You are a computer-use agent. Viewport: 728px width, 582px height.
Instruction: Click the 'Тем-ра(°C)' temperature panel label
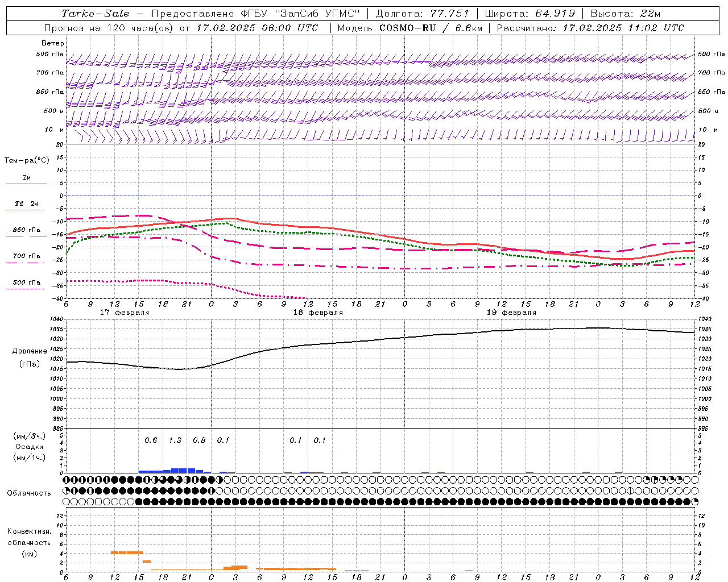coord(27,160)
